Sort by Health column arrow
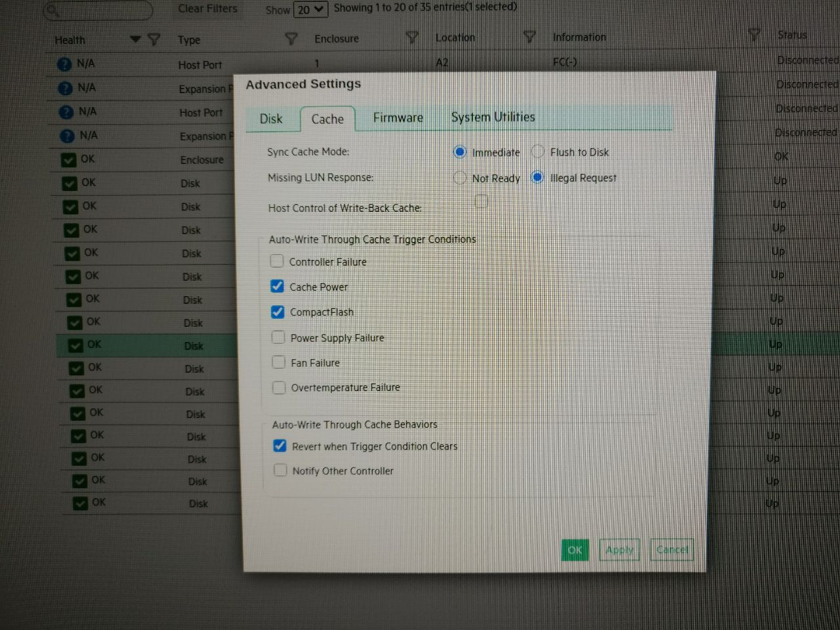The height and width of the screenshot is (630, 840). tap(135, 39)
